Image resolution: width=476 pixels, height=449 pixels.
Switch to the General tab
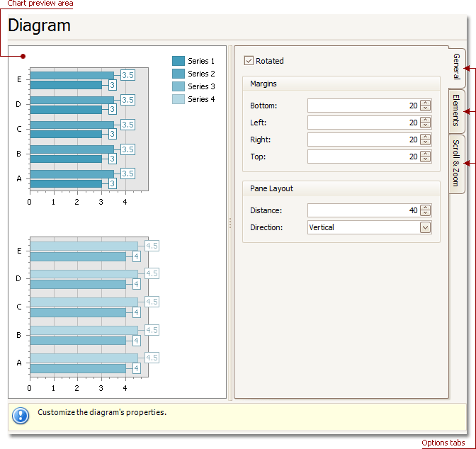pyautogui.click(x=457, y=67)
